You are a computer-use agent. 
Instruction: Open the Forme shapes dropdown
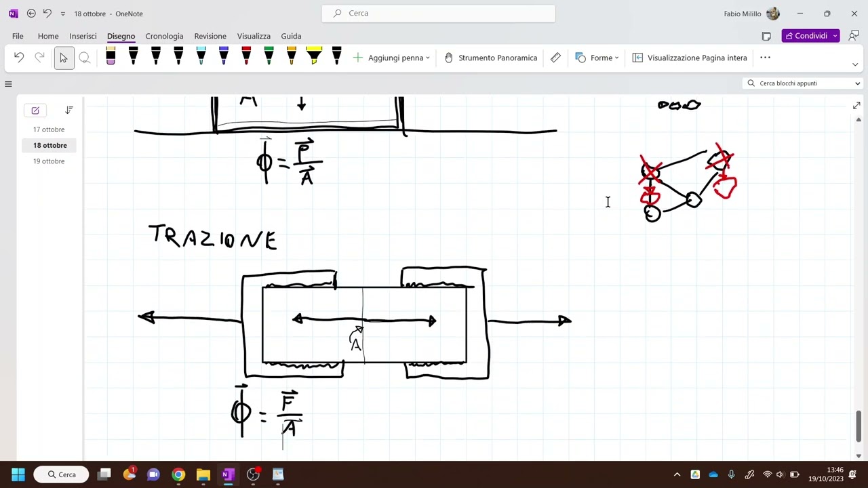point(597,58)
